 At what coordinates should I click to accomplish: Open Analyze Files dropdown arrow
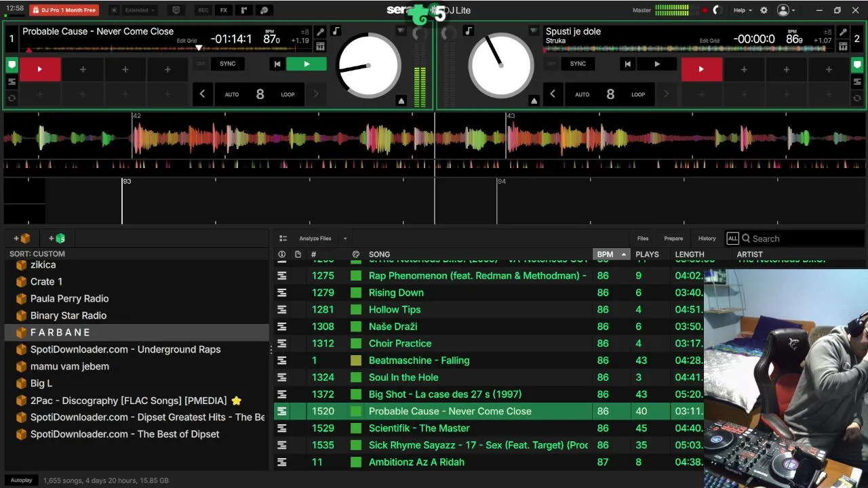(344, 239)
